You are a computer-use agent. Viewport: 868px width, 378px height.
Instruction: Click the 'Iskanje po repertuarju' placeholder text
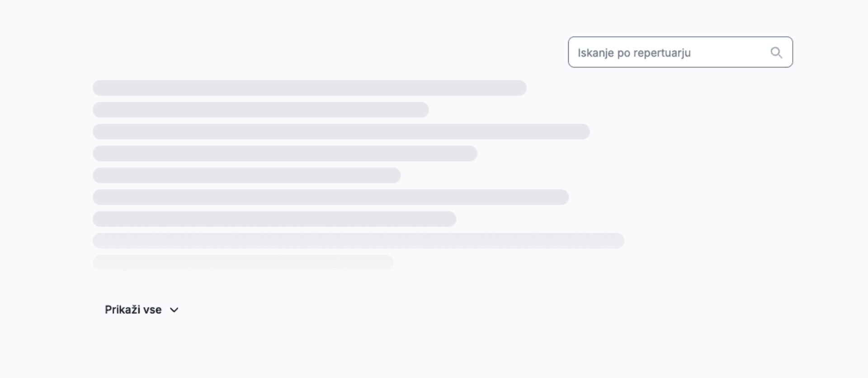634,53
